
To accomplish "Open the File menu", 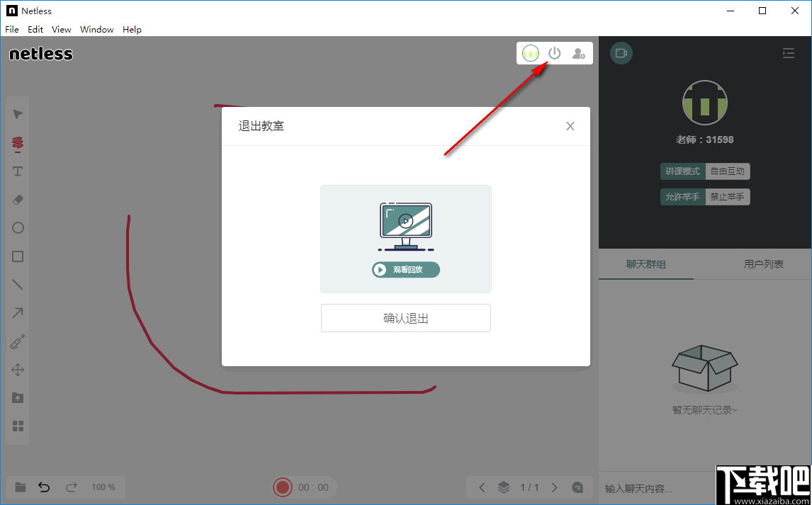I will 12,30.
